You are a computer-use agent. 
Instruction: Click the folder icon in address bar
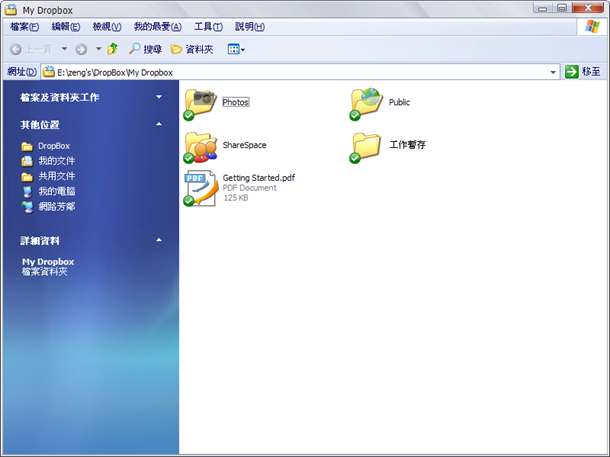pos(49,72)
